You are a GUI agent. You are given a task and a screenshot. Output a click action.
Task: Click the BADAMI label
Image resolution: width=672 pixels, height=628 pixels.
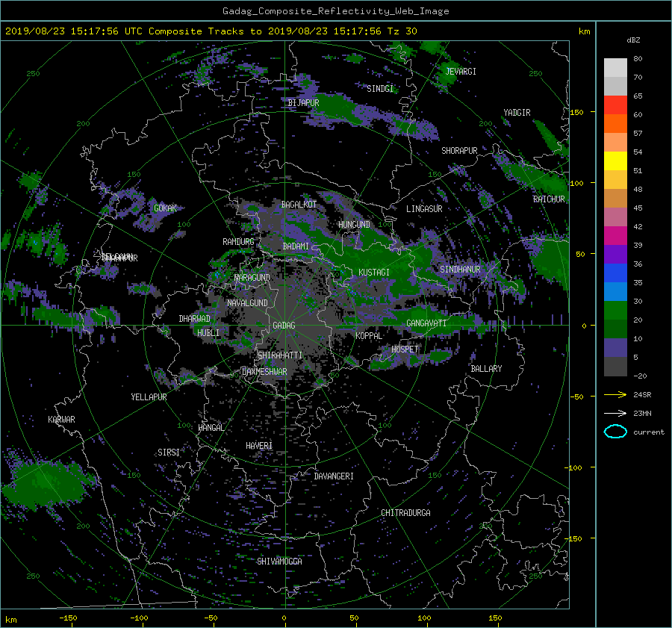[296, 246]
